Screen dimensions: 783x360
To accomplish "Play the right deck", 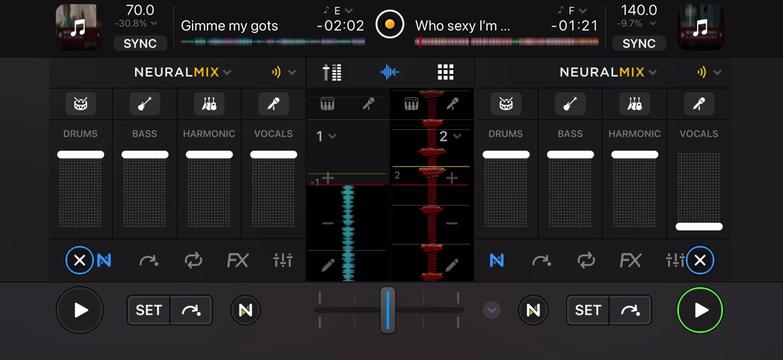I will coord(700,310).
